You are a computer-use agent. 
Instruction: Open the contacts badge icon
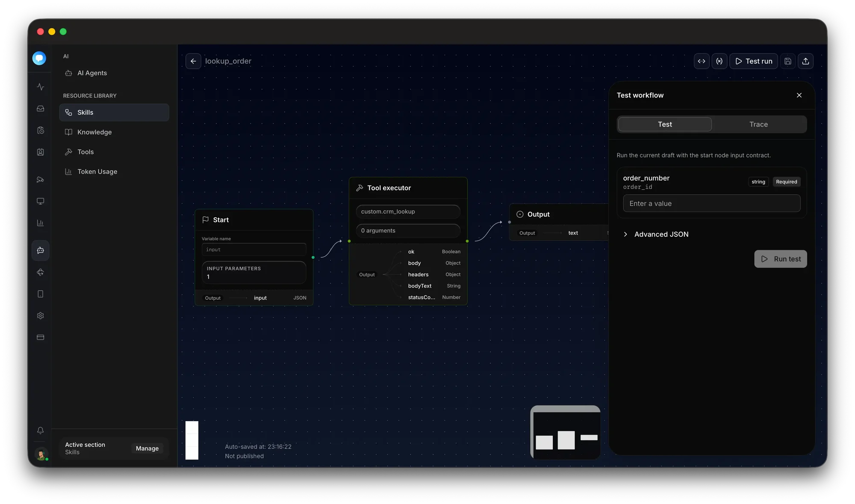(x=41, y=152)
